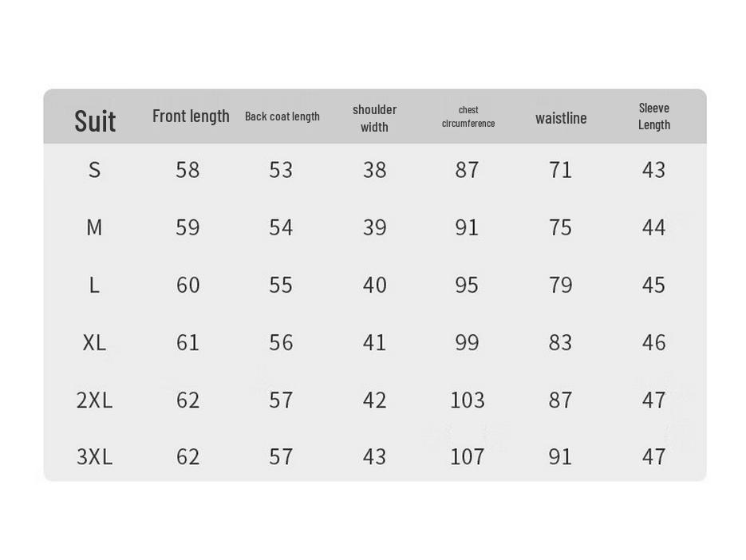Select the 59 front length for M
The image size is (746, 560).
pos(187,227)
